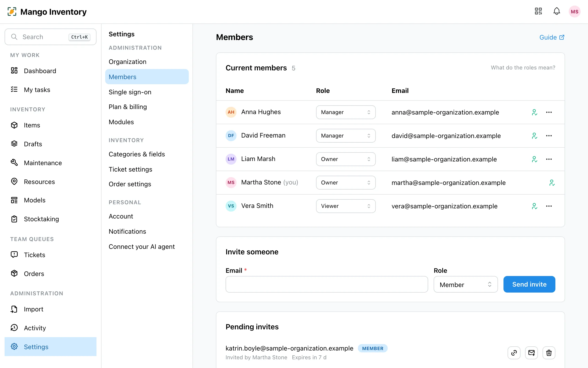Screen dimensions: 588x368
Task: Click katrin.boyle@sample-organization.example pending invite
Action: pyautogui.click(x=289, y=348)
